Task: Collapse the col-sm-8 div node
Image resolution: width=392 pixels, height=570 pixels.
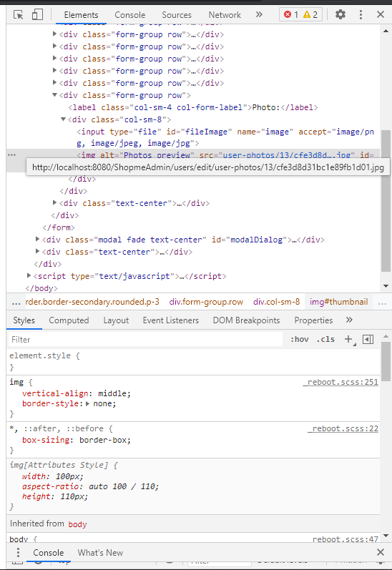Action: 63,119
